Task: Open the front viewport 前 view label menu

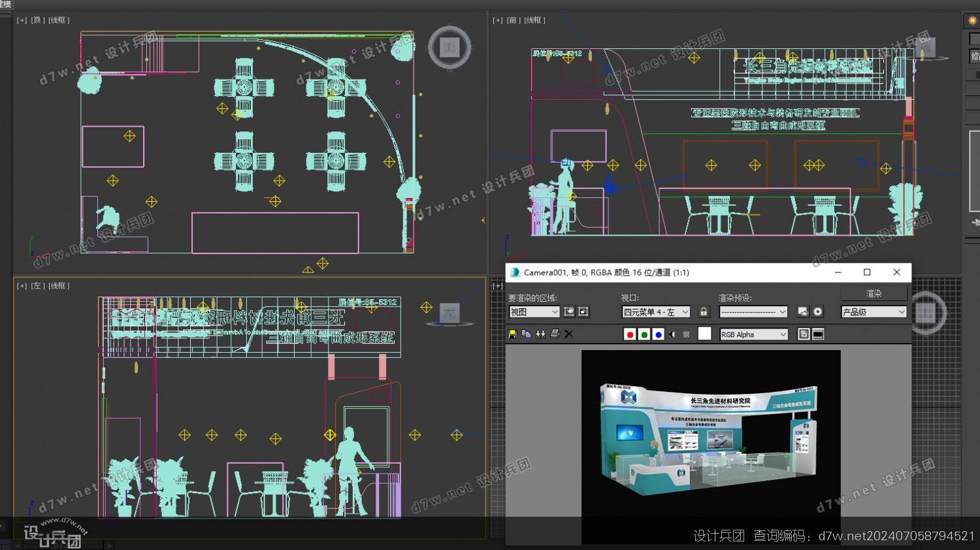Action: (x=514, y=20)
